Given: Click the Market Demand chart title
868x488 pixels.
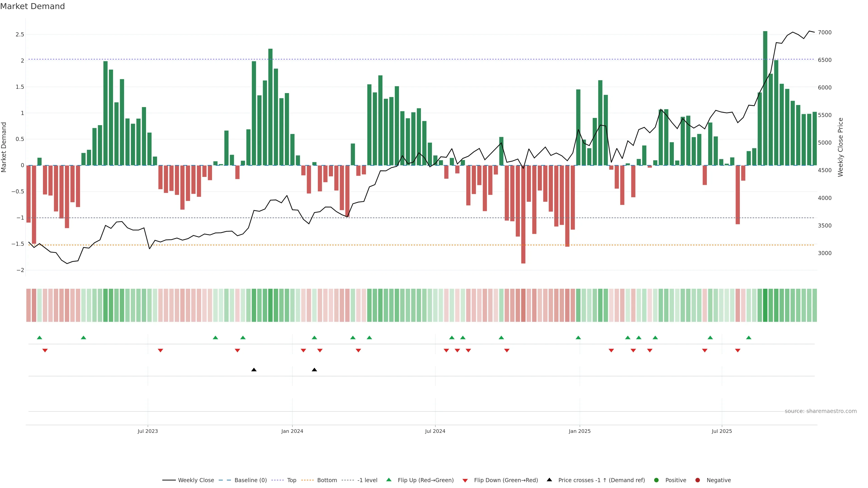Looking at the screenshot, I should 32,6.
